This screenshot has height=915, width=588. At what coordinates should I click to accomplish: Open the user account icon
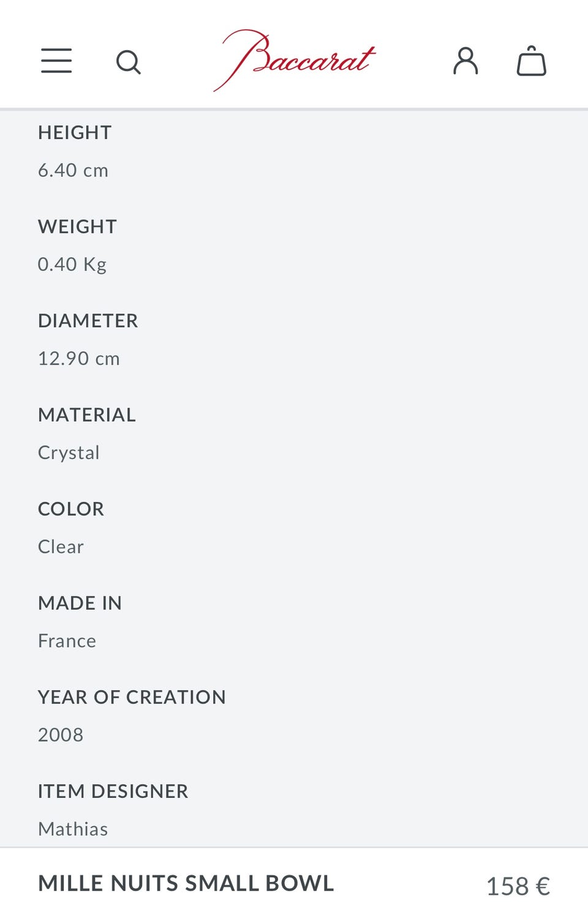(x=466, y=61)
